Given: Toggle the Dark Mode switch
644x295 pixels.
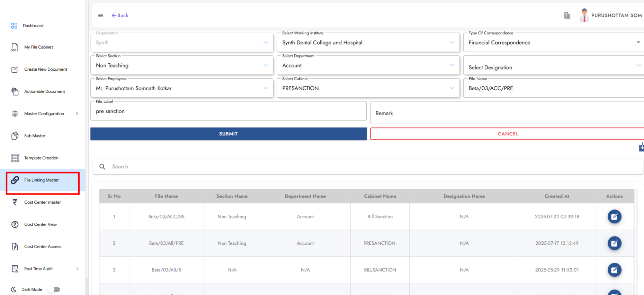Looking at the screenshot, I should click(54, 289).
